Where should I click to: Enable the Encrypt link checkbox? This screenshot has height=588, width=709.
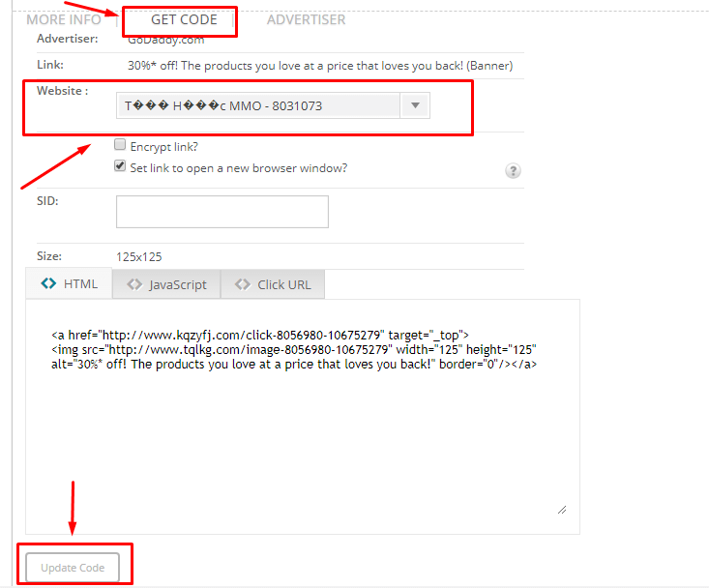(x=120, y=145)
